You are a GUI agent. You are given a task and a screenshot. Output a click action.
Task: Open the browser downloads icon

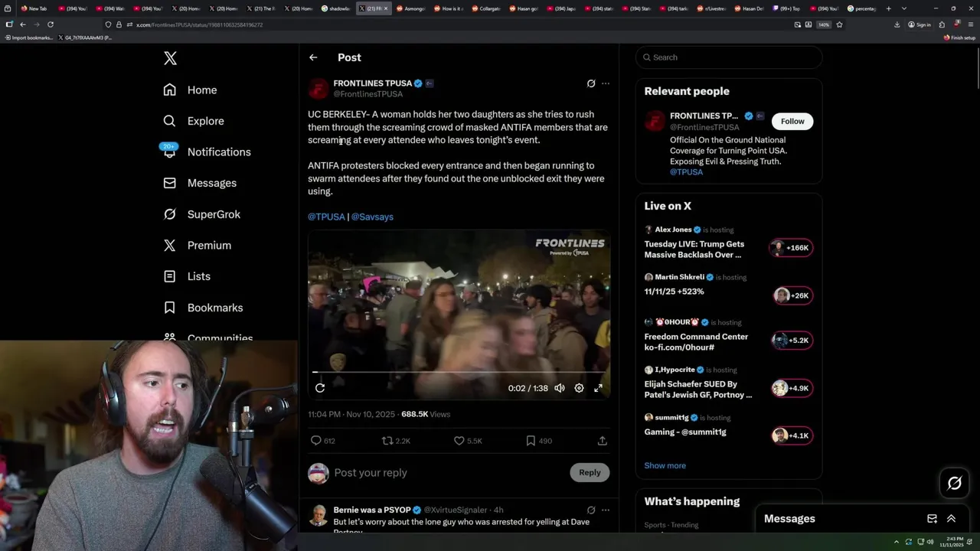897,24
